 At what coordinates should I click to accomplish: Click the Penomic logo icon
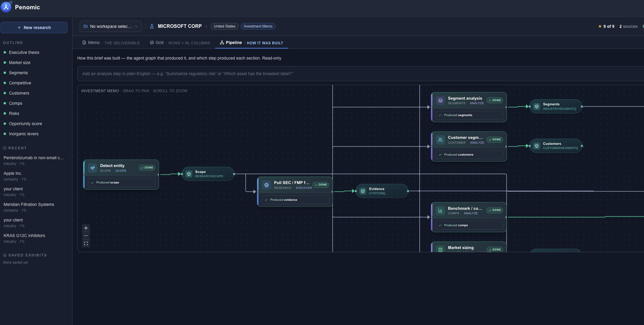6,7
